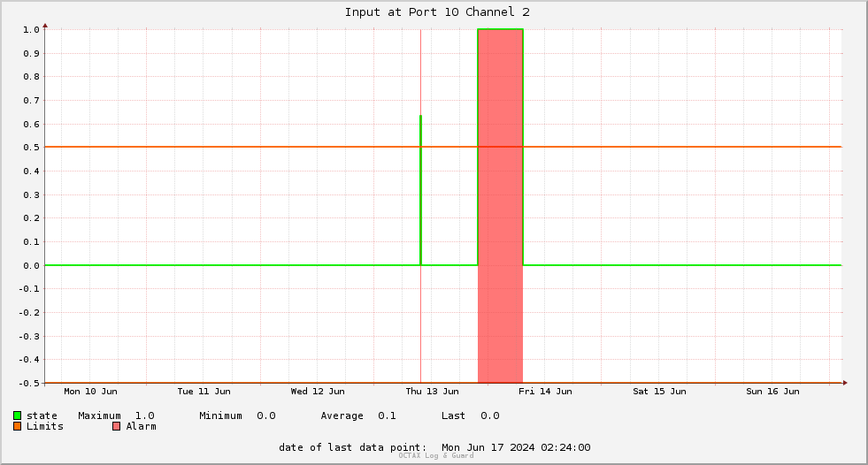This screenshot has width=868, height=465.
Task: Click the 'Tue 11 Jun' axis label
Action: click(204, 392)
